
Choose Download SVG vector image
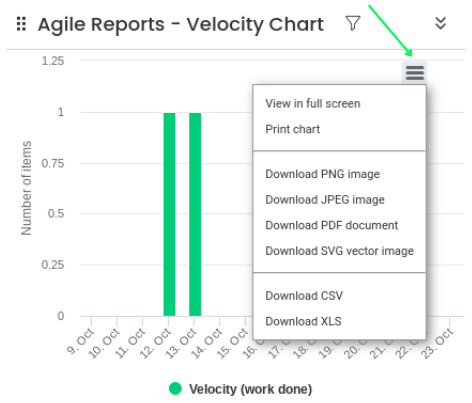[x=339, y=251]
